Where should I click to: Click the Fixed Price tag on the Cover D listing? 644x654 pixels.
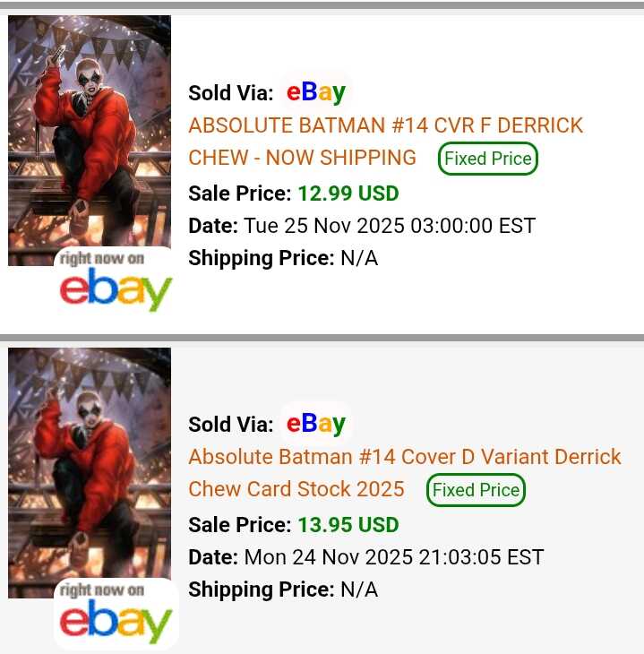coord(476,490)
